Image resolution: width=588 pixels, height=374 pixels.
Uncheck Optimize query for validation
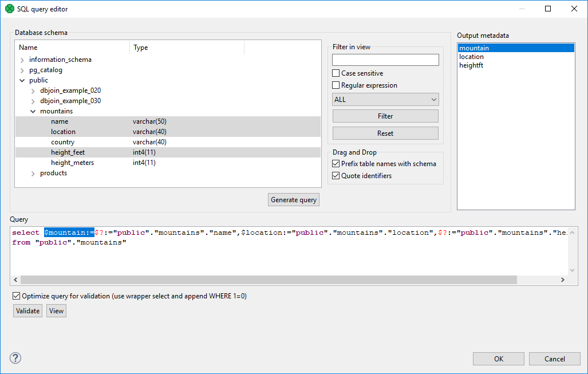click(17, 296)
